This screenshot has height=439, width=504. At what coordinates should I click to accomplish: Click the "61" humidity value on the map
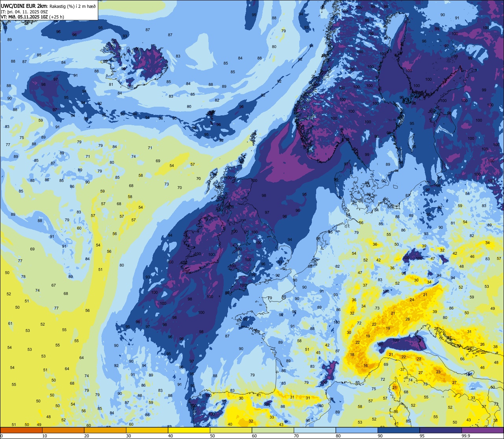click(10, 324)
